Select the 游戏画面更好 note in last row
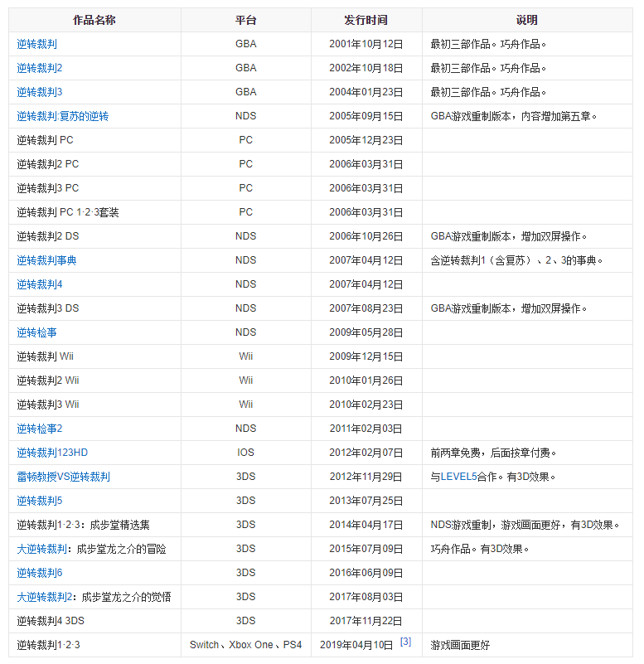The width and height of the screenshot is (644, 664). [x=460, y=646]
